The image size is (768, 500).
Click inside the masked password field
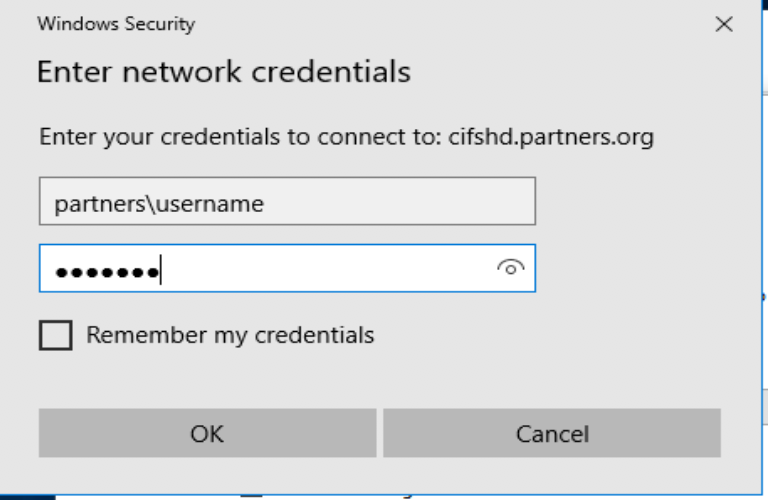click(x=288, y=268)
